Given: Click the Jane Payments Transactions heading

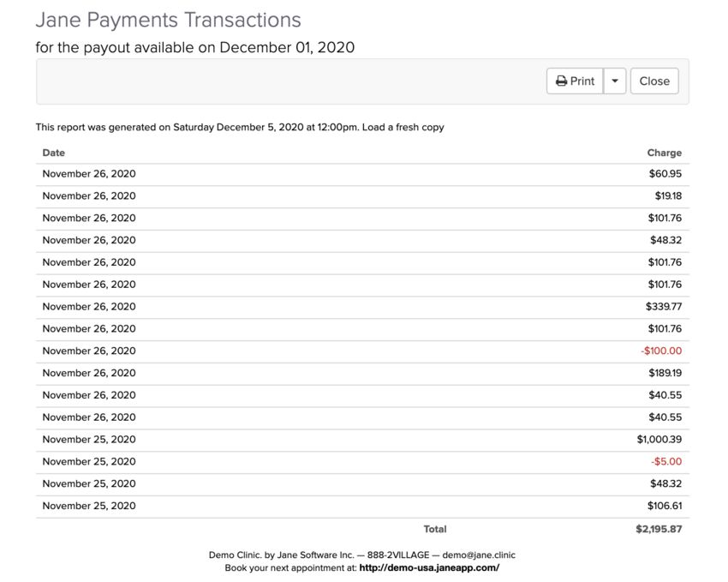Looking at the screenshot, I should [x=168, y=20].
